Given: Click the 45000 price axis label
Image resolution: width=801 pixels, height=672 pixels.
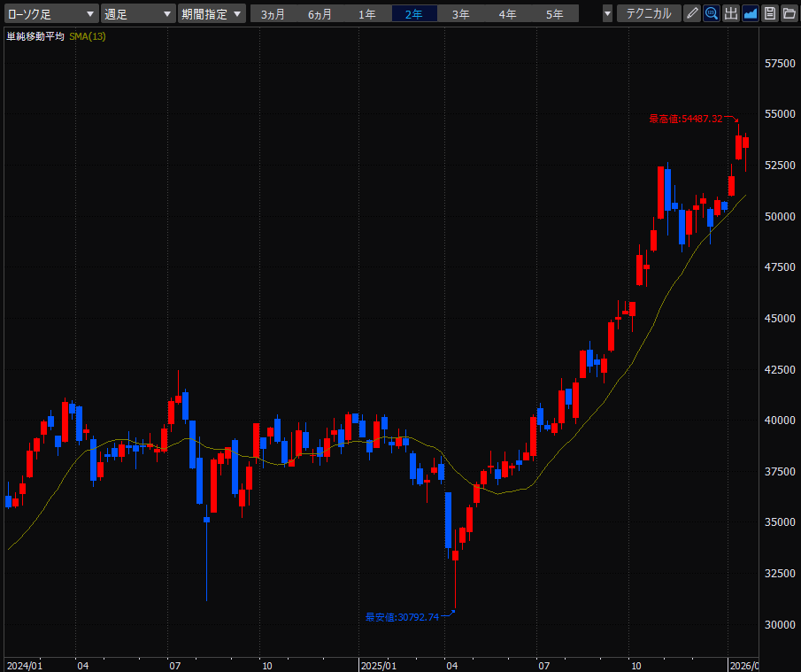Looking at the screenshot, I should 780,319.
